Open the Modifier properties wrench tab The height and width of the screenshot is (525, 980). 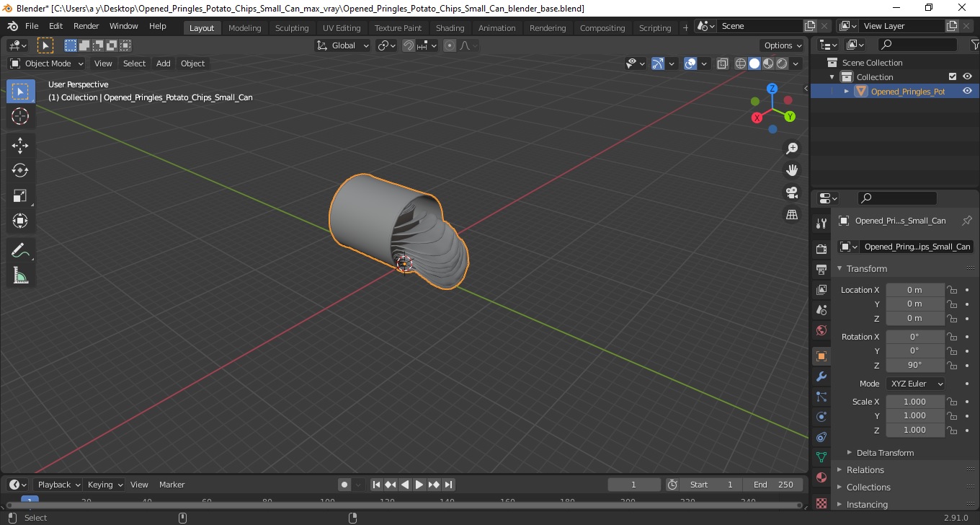pyautogui.click(x=821, y=376)
